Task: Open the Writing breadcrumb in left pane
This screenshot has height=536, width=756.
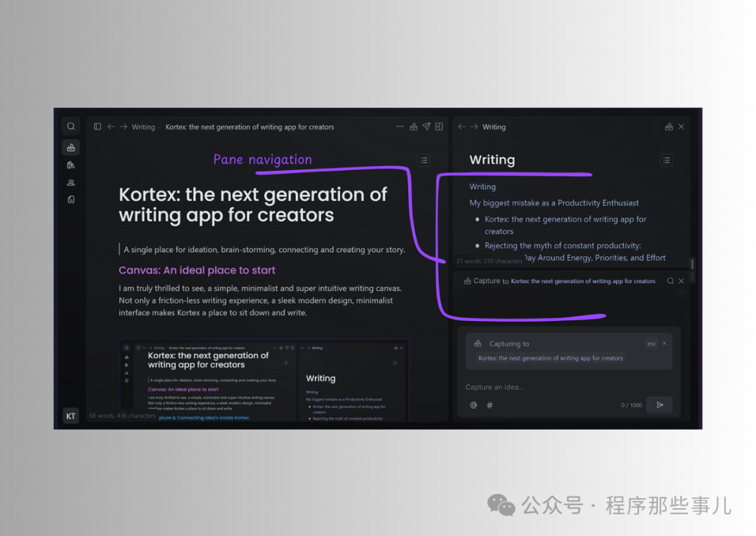Action: (143, 127)
